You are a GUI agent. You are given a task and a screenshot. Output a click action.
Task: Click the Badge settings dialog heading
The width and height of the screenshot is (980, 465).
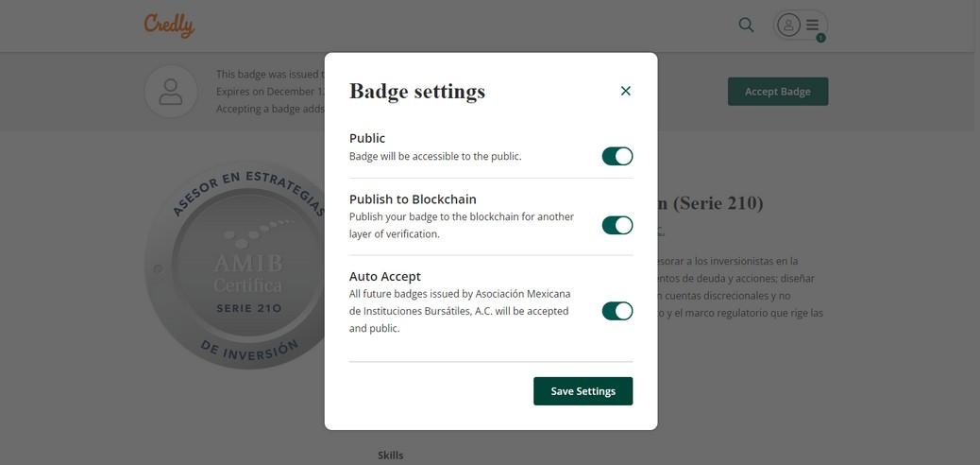[x=416, y=92]
